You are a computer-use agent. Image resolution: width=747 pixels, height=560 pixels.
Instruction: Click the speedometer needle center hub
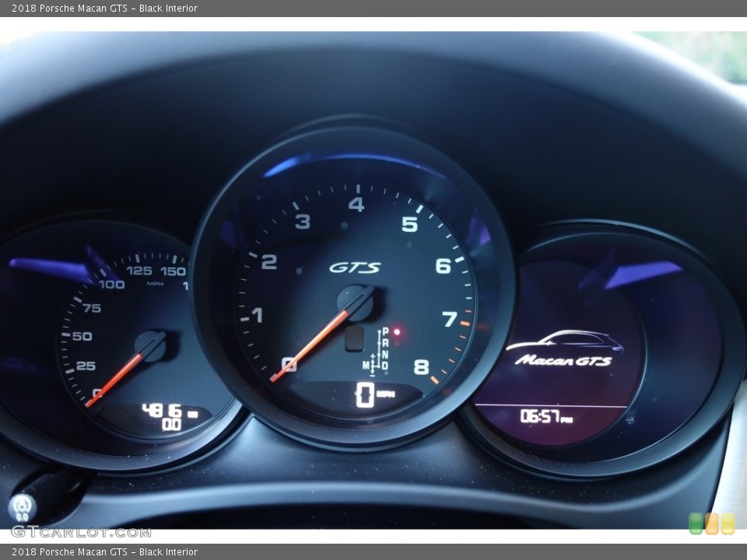point(150,345)
